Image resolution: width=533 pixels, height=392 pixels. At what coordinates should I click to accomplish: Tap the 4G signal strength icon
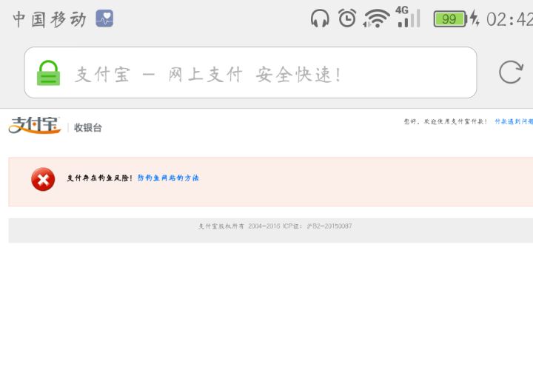408,17
